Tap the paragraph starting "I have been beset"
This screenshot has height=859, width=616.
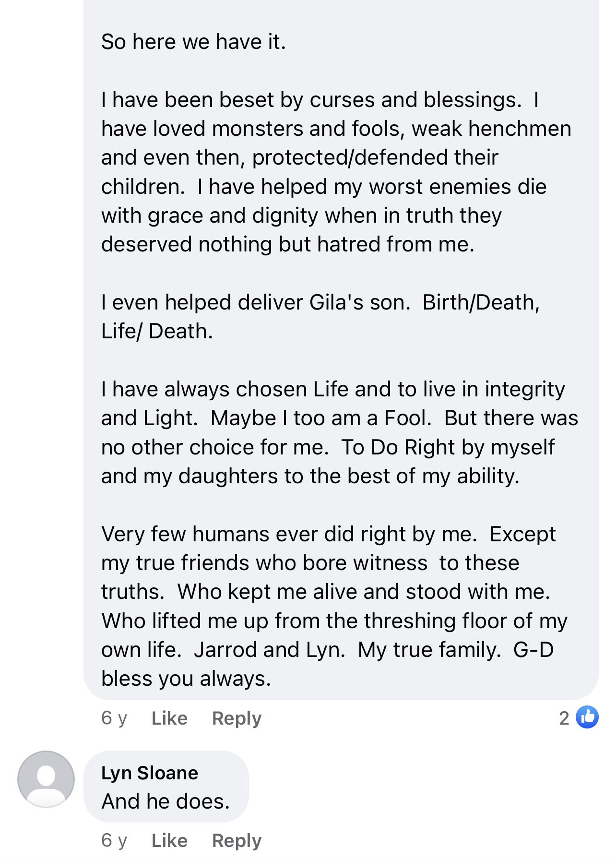336,172
